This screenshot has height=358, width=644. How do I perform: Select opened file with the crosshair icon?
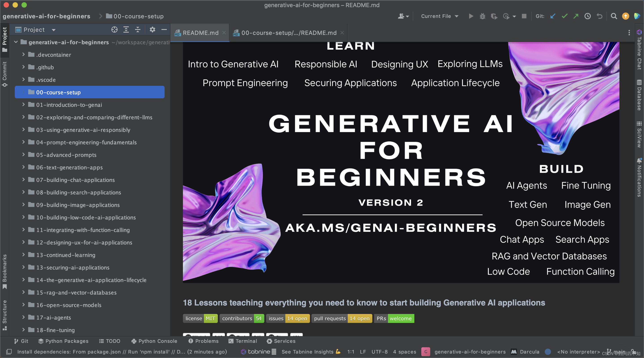[114, 30]
